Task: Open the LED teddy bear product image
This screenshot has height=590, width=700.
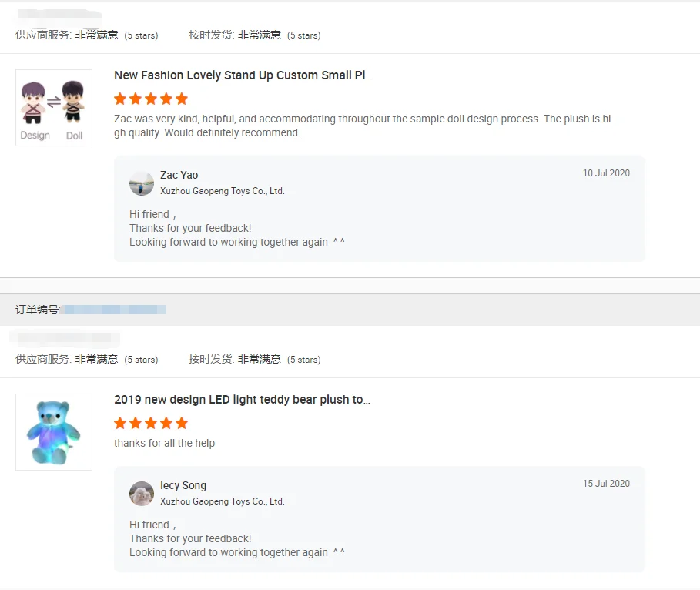Action: click(x=54, y=432)
